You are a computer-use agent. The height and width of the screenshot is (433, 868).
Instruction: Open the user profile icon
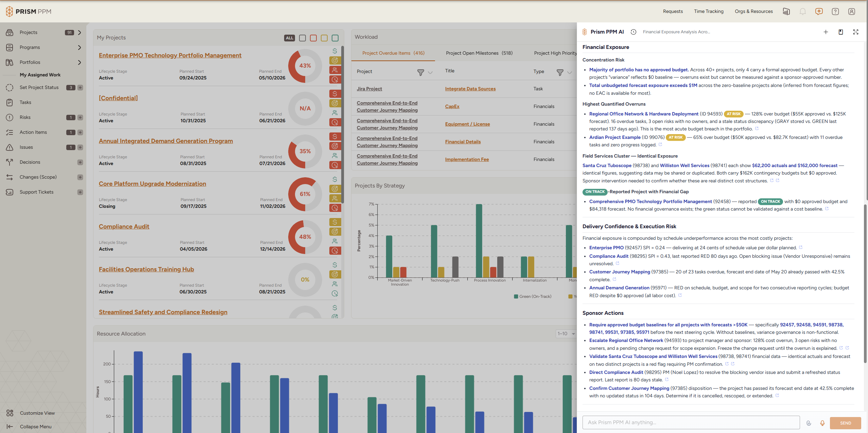[x=851, y=12]
